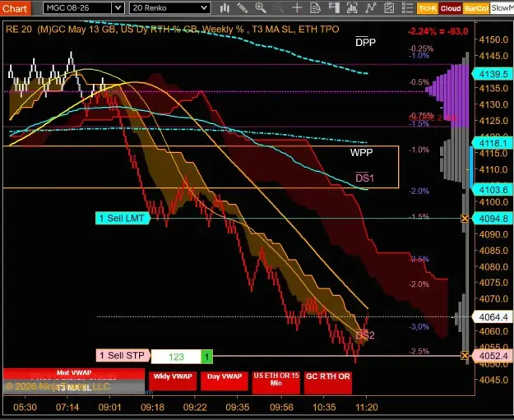Click the 1 Sell LMT order label
Viewport: 514px width, 420px height.
[x=123, y=218]
